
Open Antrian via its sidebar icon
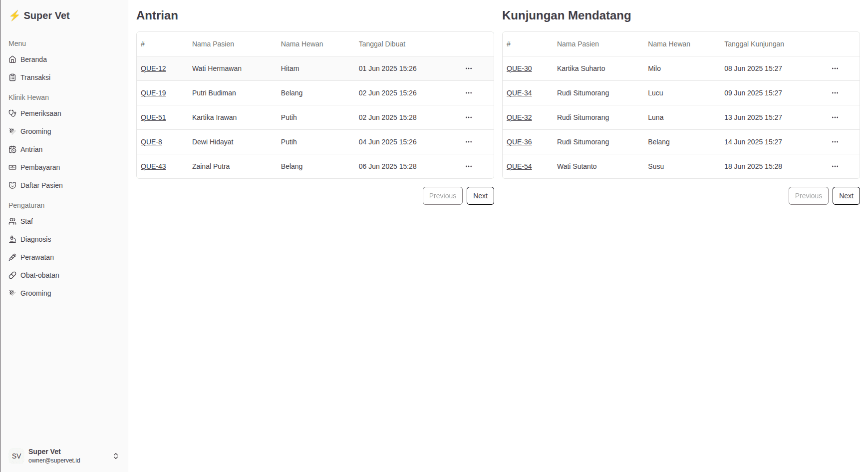tap(12, 149)
